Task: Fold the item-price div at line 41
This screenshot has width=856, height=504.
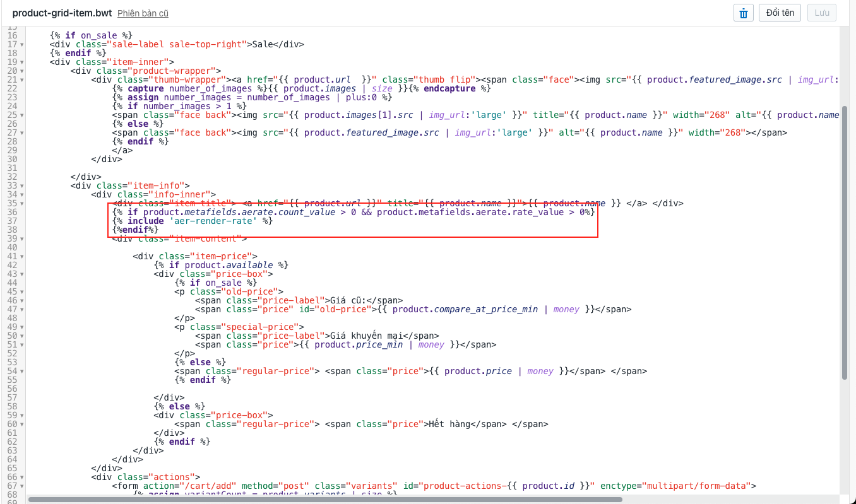Action: tap(21, 257)
